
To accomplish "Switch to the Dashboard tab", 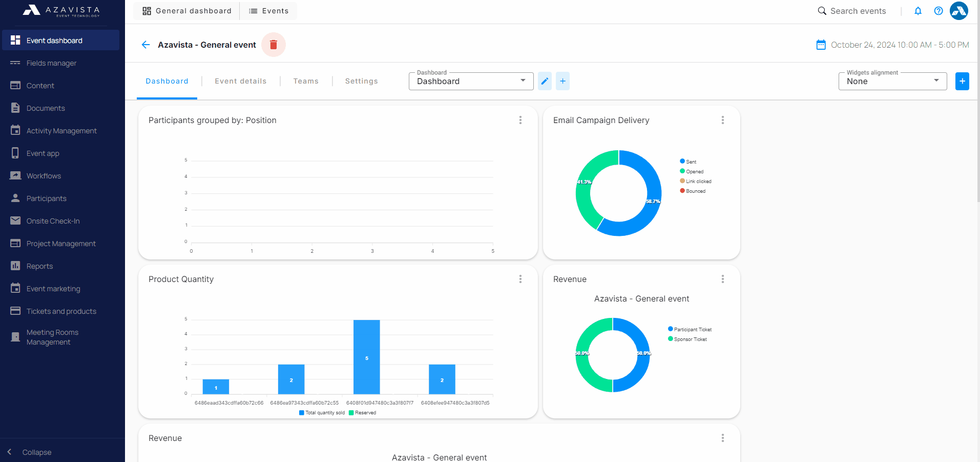I will tap(167, 81).
